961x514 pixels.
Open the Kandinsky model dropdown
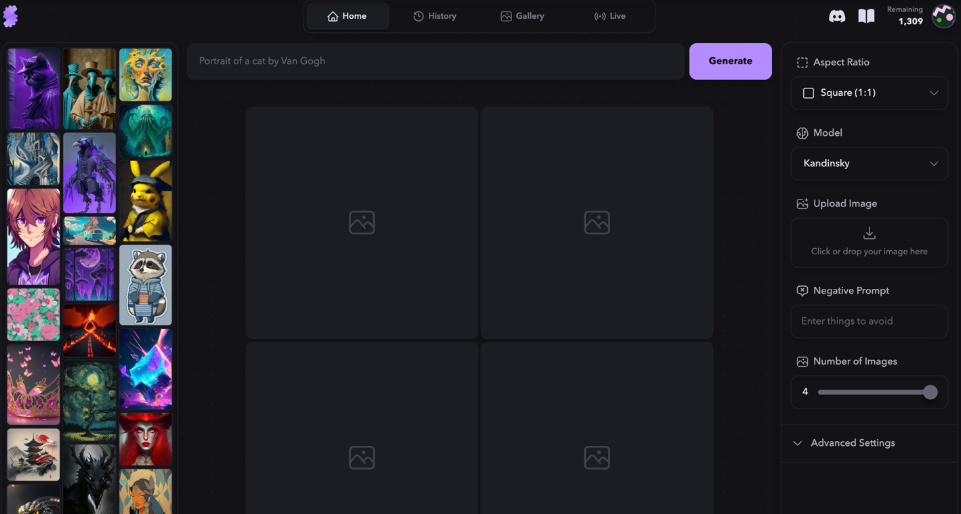(869, 164)
